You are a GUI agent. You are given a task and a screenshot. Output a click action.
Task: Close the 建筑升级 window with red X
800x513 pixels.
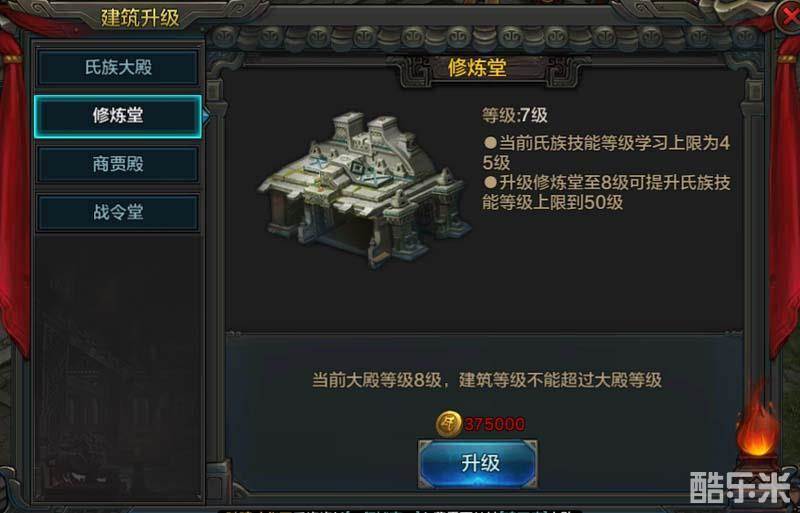[x=788, y=17]
